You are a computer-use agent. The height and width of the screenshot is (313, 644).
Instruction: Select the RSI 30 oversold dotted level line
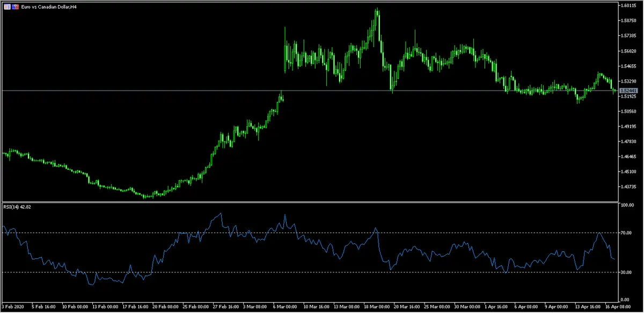tap(322, 272)
